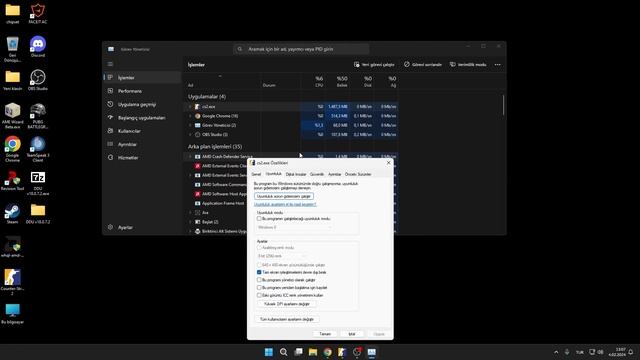Select the PUBG BATTLEGROUNDS desktop shortcut
This screenshot has height=360, width=640.
pyautogui.click(x=38, y=116)
